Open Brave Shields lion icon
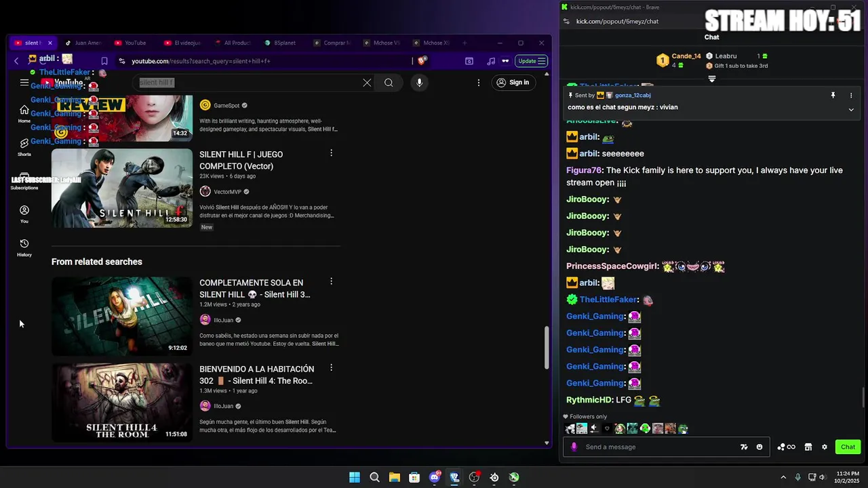Viewport: 868px width, 488px height. click(422, 61)
